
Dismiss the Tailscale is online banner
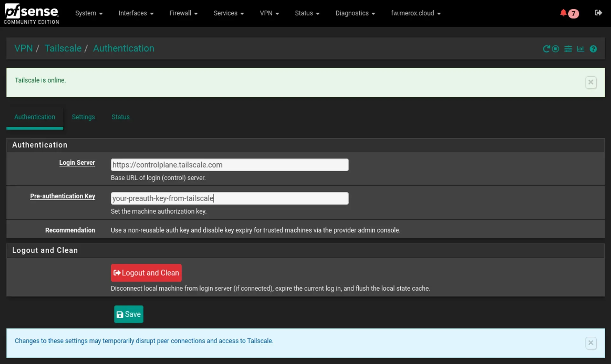[591, 82]
